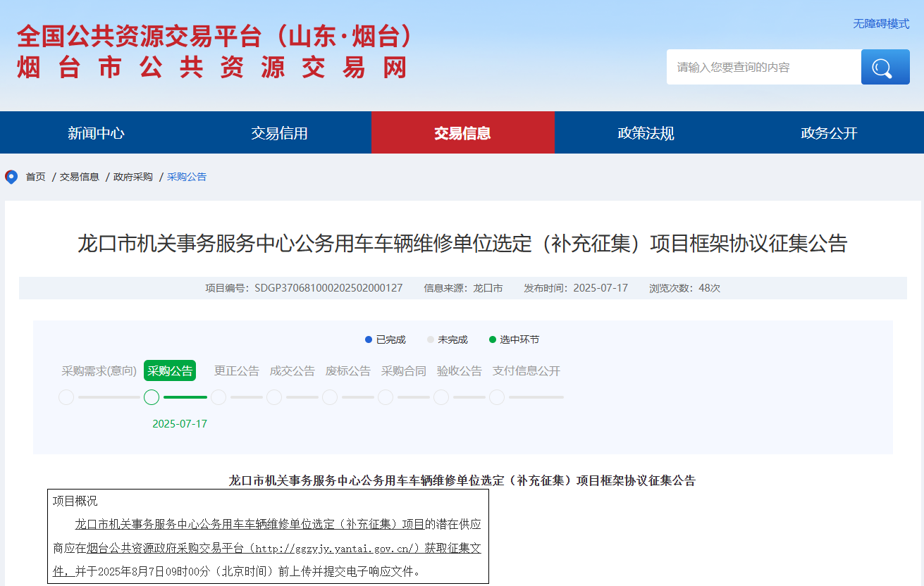
Task: Click the timeline circle under 更正公告
Action: tap(218, 397)
